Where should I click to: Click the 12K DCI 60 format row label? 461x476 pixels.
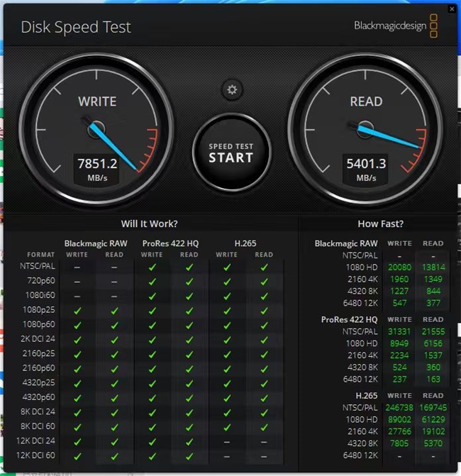click(35, 455)
